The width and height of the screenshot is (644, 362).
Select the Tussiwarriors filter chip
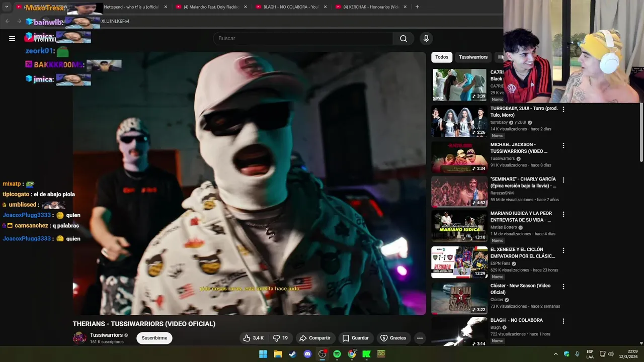[x=473, y=57]
